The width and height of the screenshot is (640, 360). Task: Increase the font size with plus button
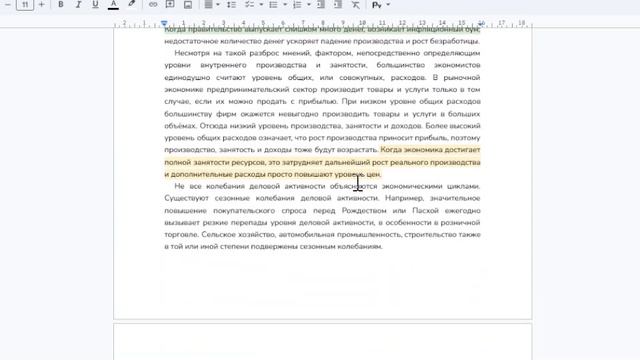41,4
